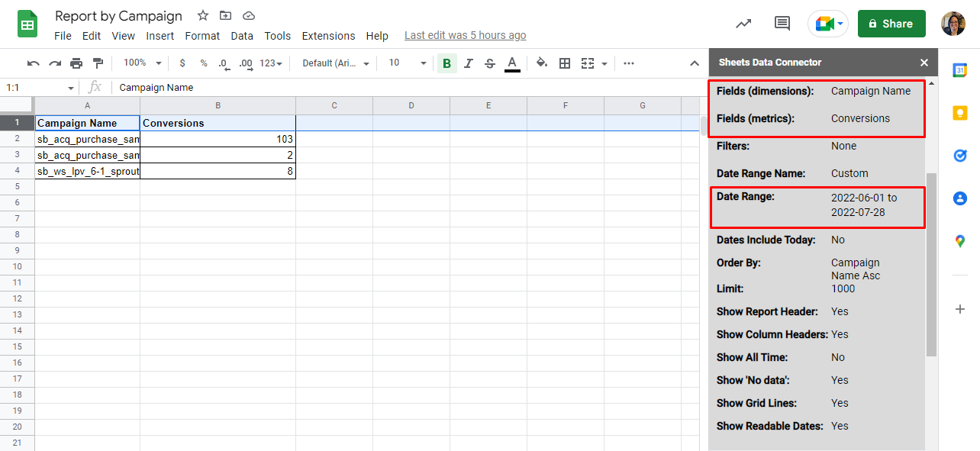Open the 'Last edit was 5 hours ago' link
980x451 pixels.
[x=465, y=36]
